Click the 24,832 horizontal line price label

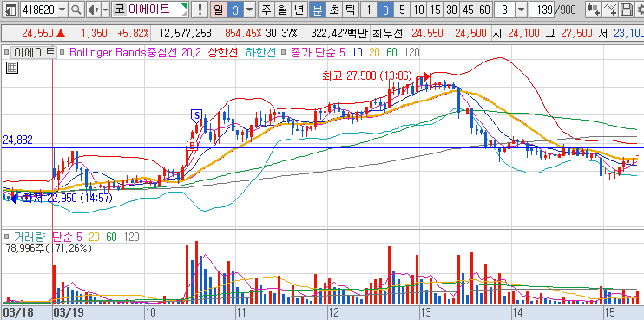(17, 140)
